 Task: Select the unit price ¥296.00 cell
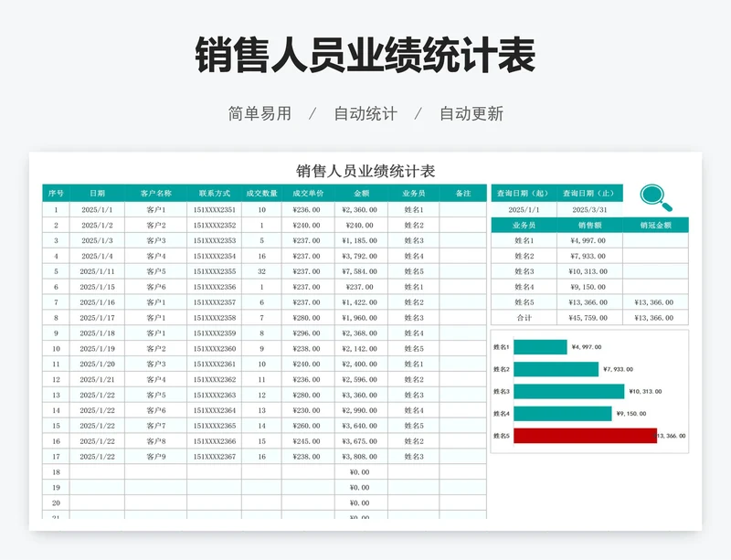tap(308, 333)
